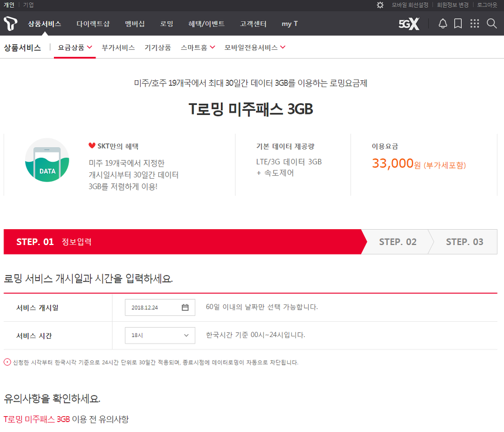Open the 서비스 시간 18시 dropdown

[x=160, y=335]
